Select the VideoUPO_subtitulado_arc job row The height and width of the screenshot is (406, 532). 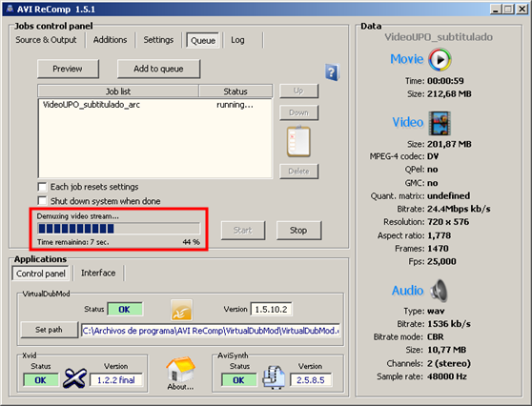[x=155, y=105]
